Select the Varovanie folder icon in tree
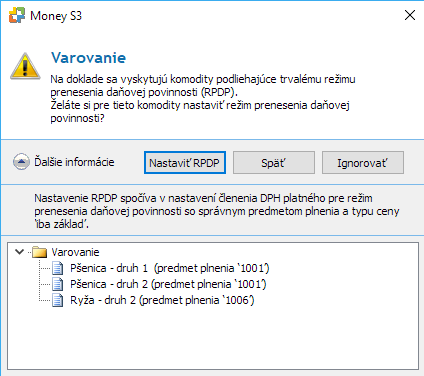 click(x=39, y=252)
